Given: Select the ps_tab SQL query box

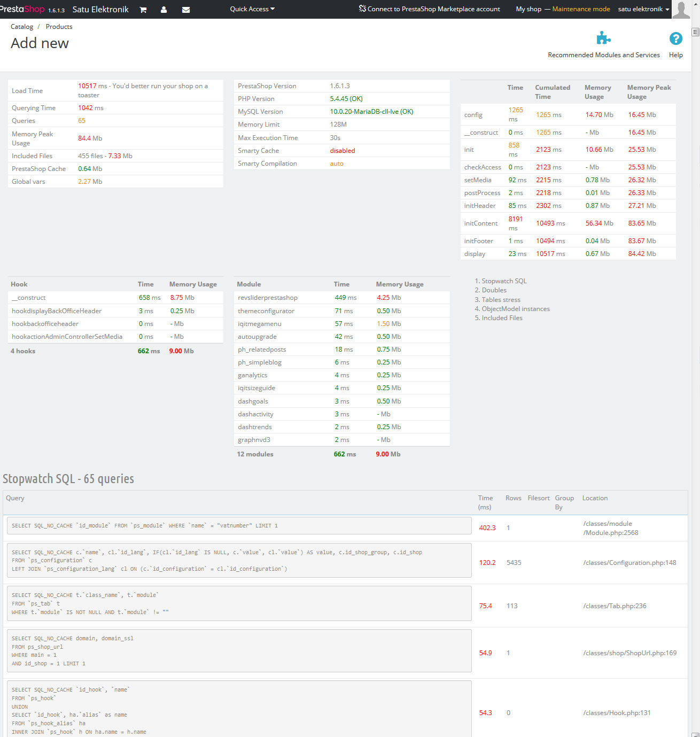Looking at the screenshot, I should pos(239,603).
